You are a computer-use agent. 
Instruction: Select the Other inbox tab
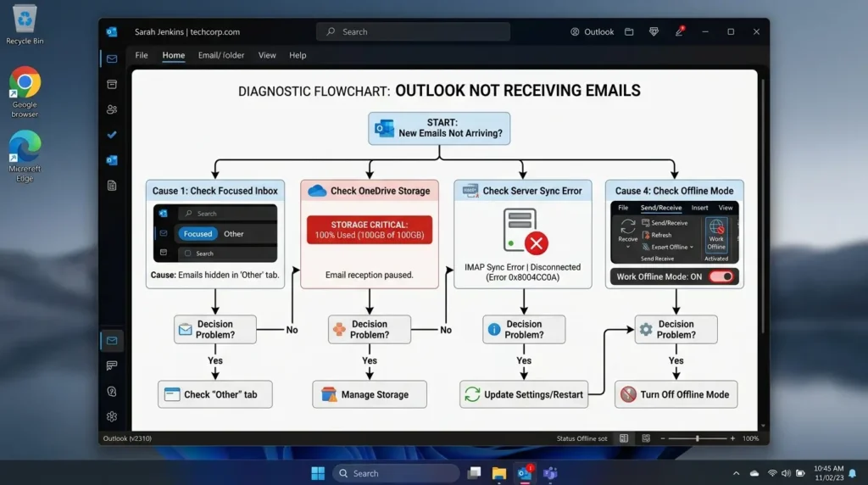[234, 234]
